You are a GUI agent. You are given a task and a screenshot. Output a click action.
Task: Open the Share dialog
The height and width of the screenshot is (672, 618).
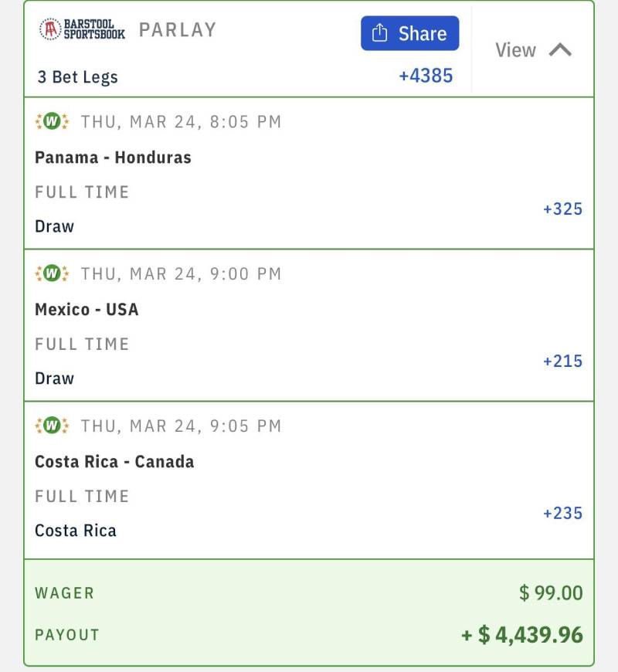[409, 33]
